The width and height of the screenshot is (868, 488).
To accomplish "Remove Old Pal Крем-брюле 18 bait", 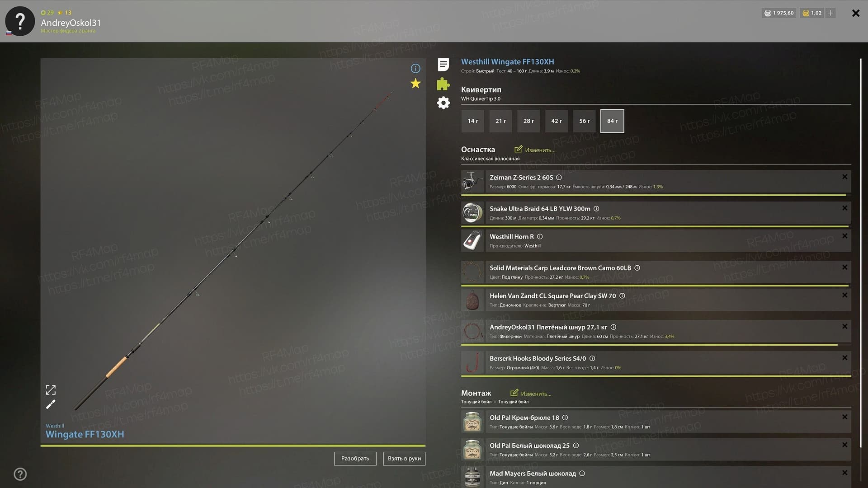I will (x=844, y=417).
